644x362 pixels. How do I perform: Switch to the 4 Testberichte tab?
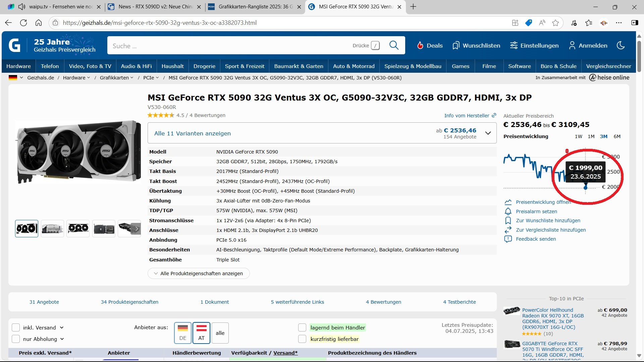(459, 302)
